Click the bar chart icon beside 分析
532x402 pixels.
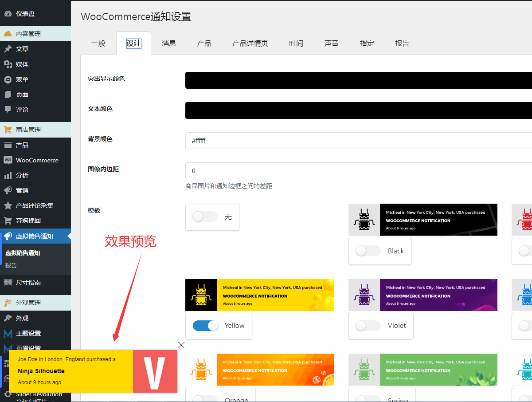[x=8, y=175]
